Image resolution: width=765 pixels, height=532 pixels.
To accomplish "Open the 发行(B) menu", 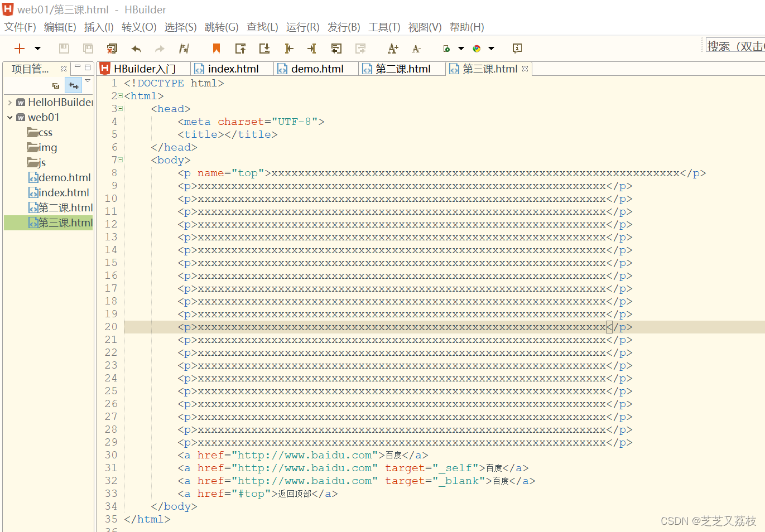I will pyautogui.click(x=344, y=27).
